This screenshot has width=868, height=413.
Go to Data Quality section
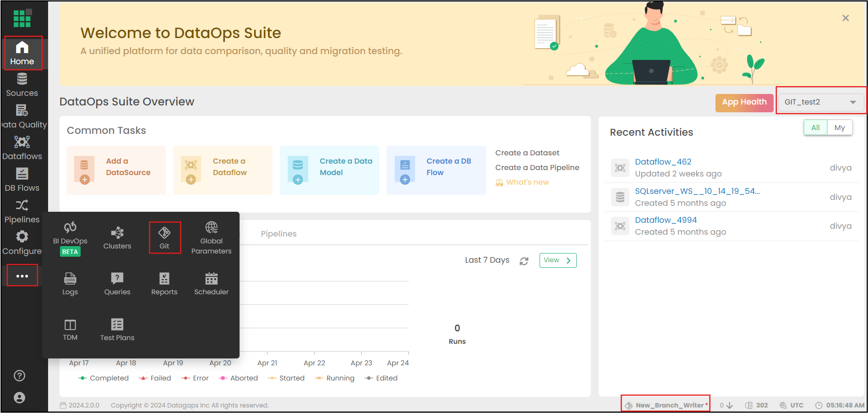pyautogui.click(x=24, y=117)
